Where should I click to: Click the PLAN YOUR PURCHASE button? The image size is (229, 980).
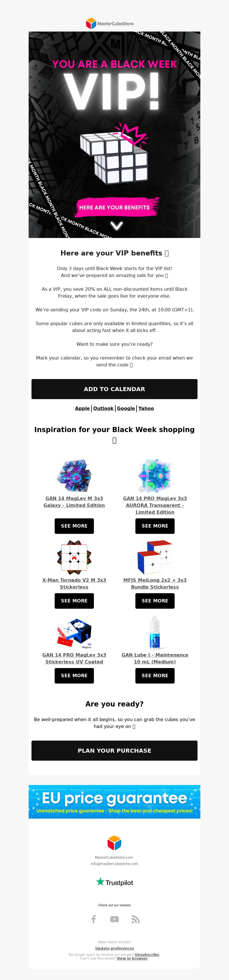pos(114,750)
